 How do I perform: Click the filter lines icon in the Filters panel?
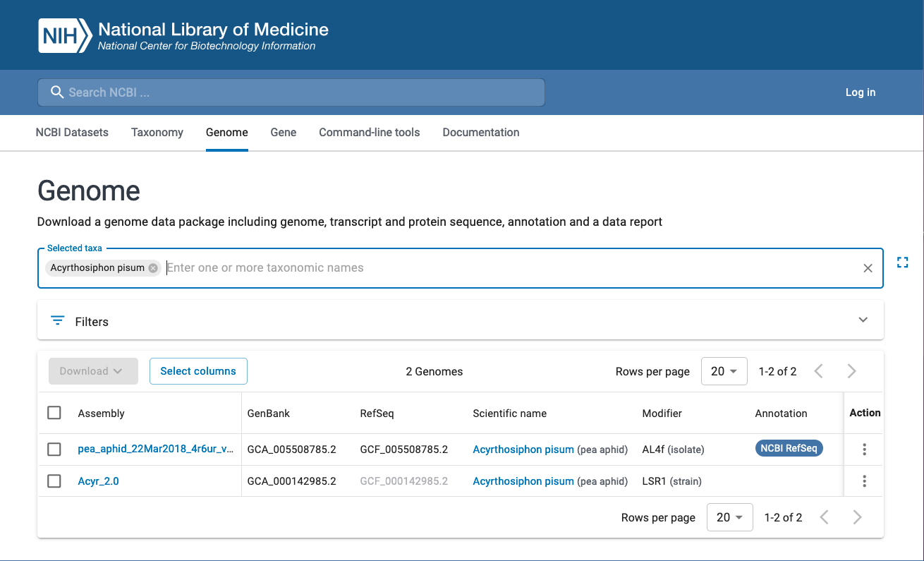point(58,321)
